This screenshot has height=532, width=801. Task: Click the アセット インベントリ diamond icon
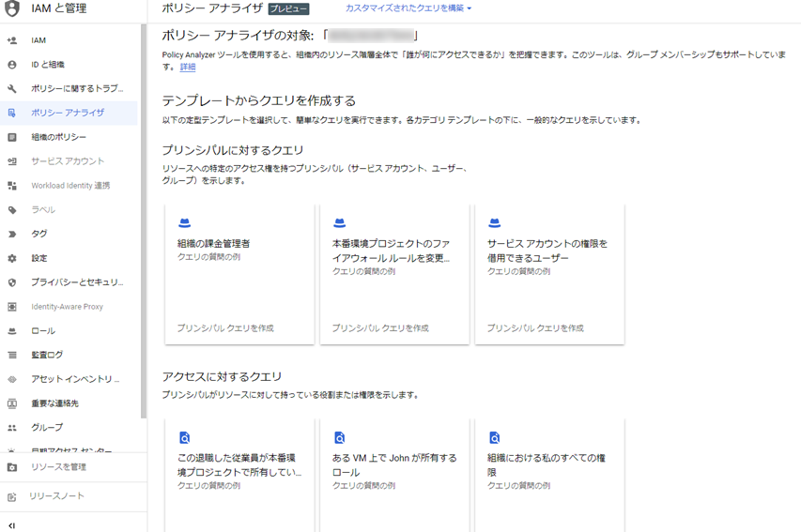[12, 379]
